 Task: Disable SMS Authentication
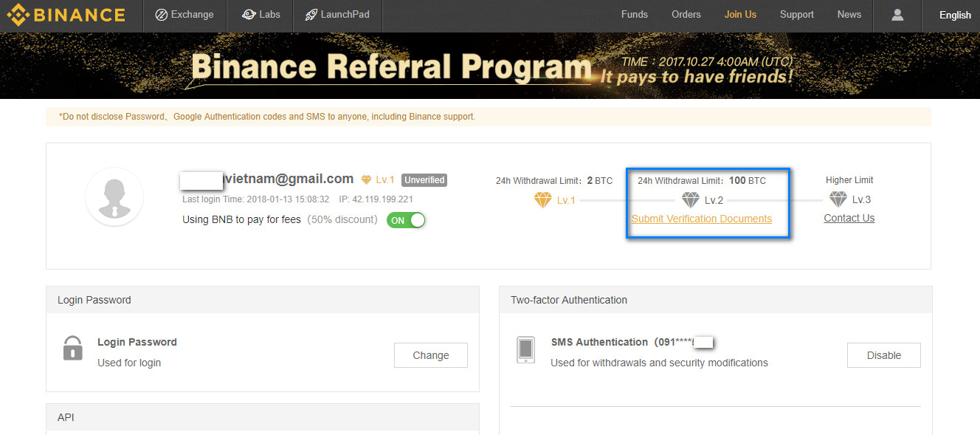coord(884,355)
